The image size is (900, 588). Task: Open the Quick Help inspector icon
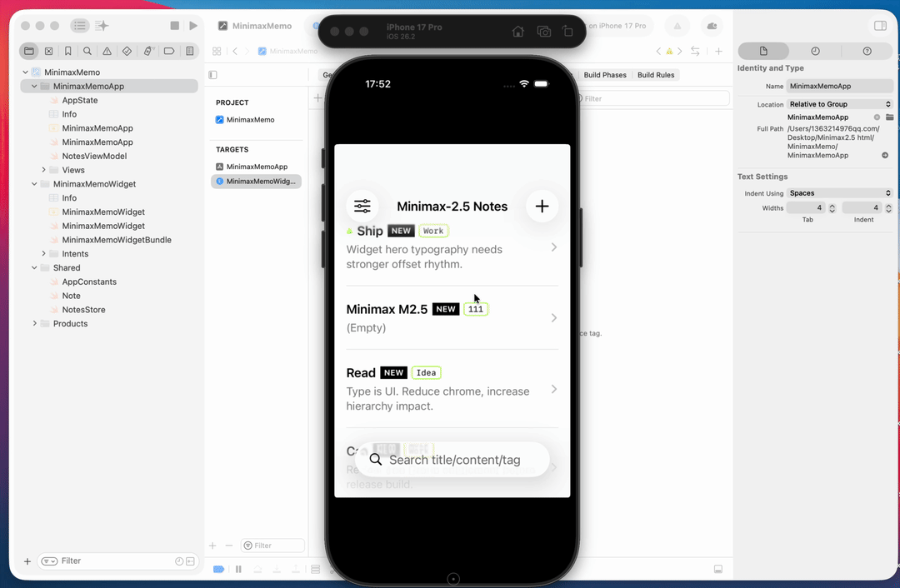(x=867, y=51)
